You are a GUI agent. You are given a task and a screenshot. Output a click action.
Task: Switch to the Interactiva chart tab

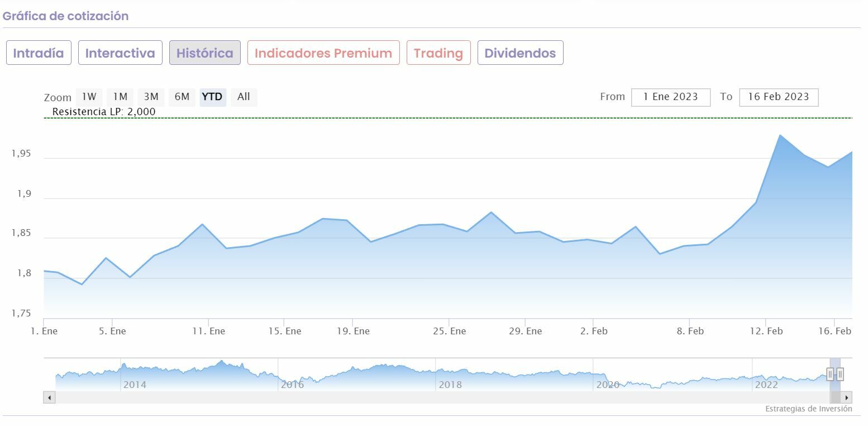120,53
